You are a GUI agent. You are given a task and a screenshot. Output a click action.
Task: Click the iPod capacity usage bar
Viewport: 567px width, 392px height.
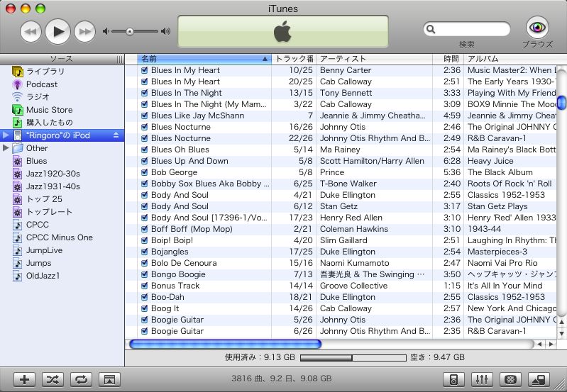click(x=353, y=358)
